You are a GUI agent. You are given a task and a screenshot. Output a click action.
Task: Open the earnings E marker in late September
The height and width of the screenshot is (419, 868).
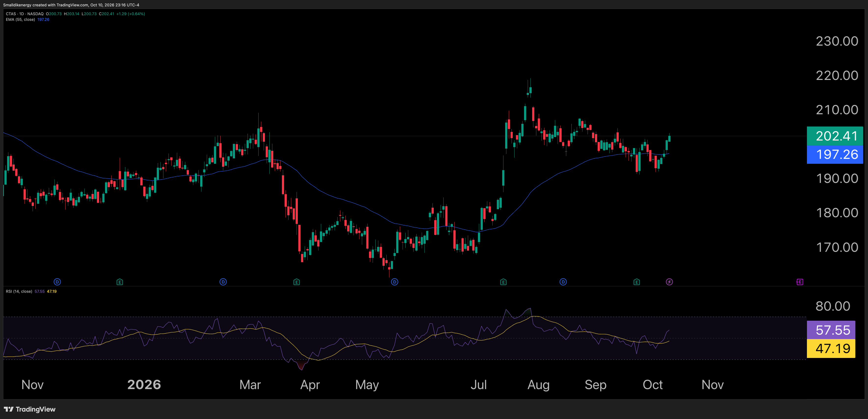point(636,282)
